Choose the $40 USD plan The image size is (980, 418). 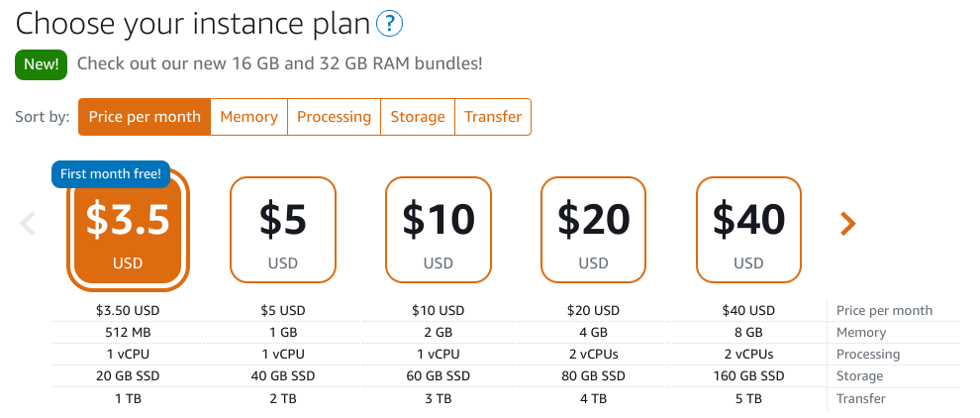click(x=748, y=230)
